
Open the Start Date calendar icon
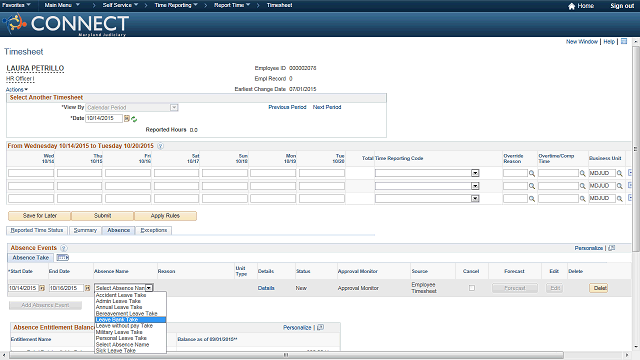point(42,288)
